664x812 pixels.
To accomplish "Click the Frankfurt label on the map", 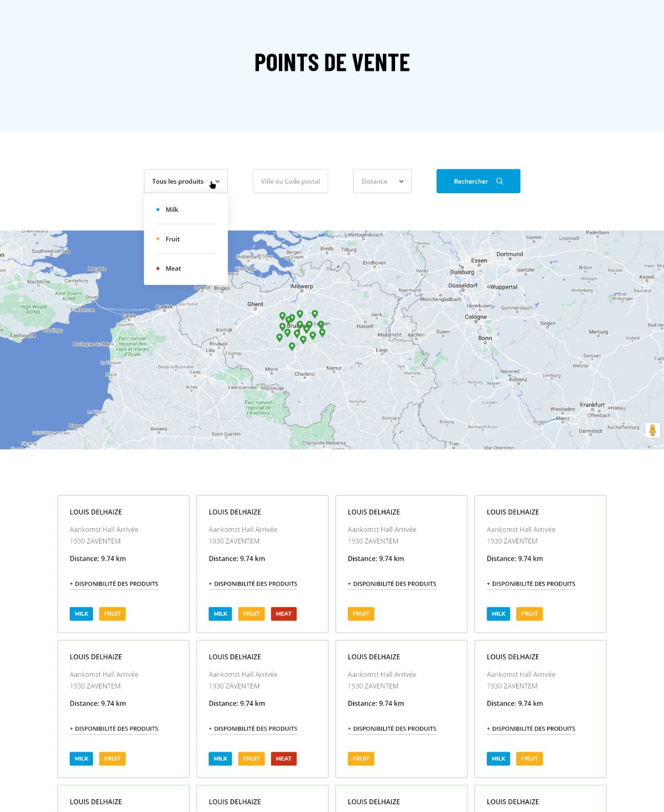I will (x=592, y=405).
